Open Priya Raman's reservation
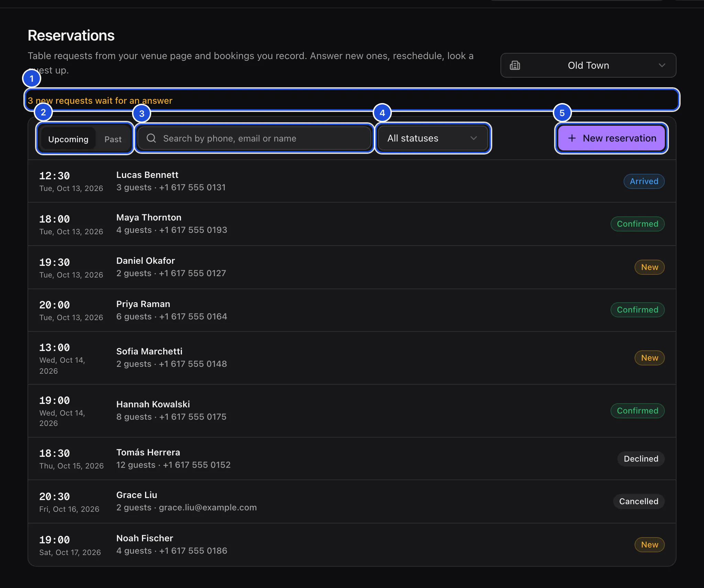 [x=352, y=310]
